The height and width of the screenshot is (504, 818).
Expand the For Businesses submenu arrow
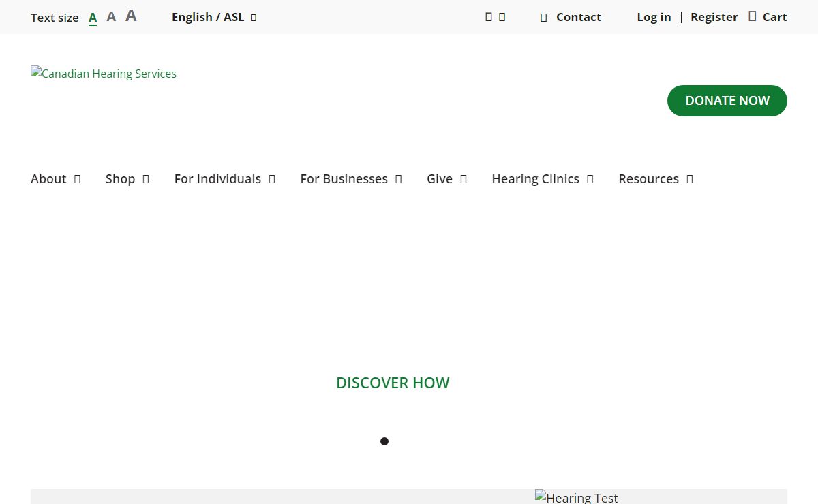pos(398,179)
